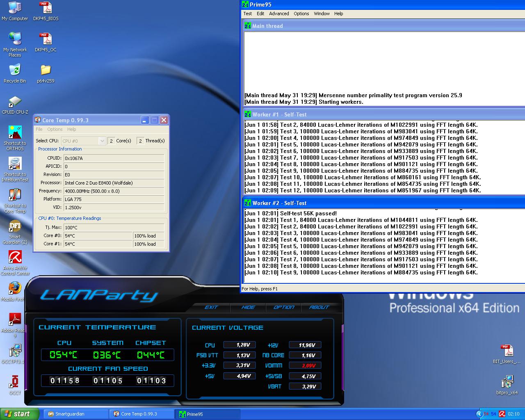The width and height of the screenshot is (525, 420).
Task: Open Help menu in Core Temp
Action: [x=71, y=129]
